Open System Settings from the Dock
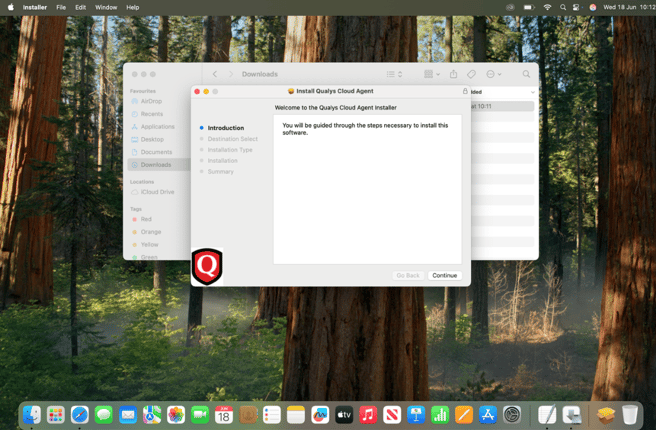 pos(512,415)
